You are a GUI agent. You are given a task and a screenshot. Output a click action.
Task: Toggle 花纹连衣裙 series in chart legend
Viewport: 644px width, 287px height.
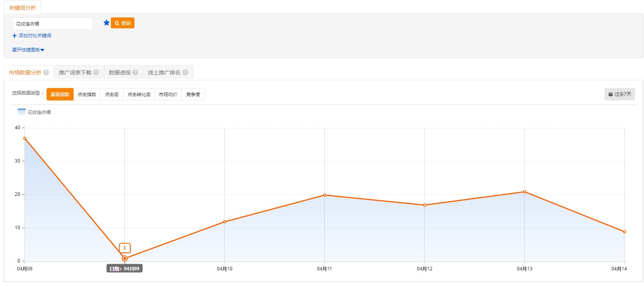click(x=34, y=112)
